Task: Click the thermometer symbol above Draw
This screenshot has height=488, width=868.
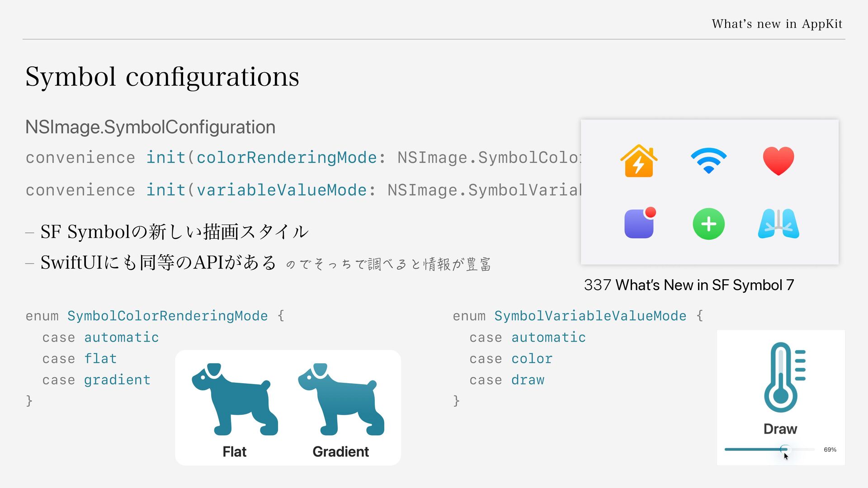Action: (x=784, y=377)
